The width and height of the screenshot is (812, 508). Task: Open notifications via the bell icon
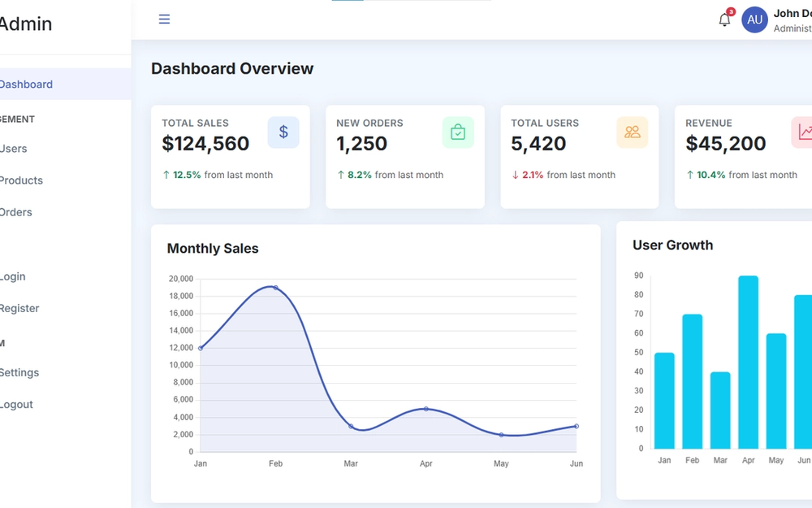[724, 19]
